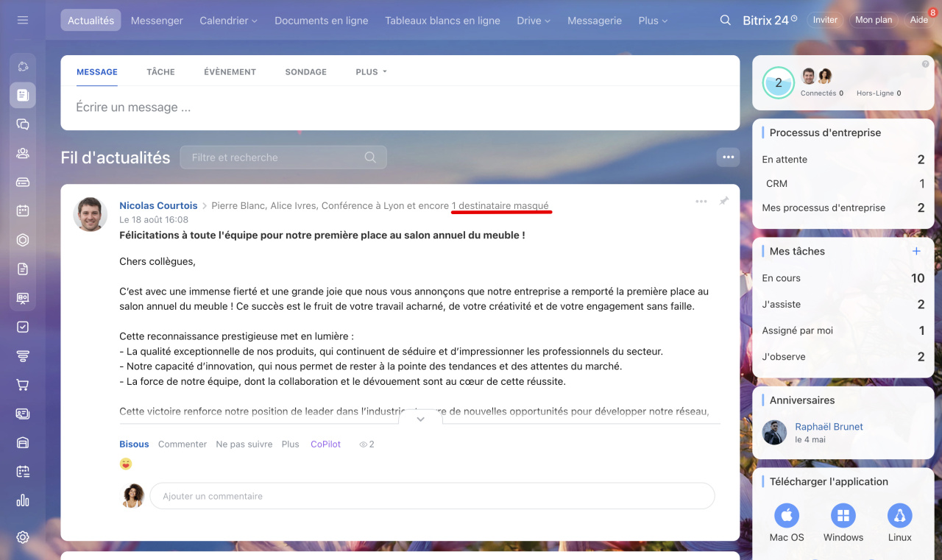
Task: Click Ne pas suivre link
Action: pos(244,444)
